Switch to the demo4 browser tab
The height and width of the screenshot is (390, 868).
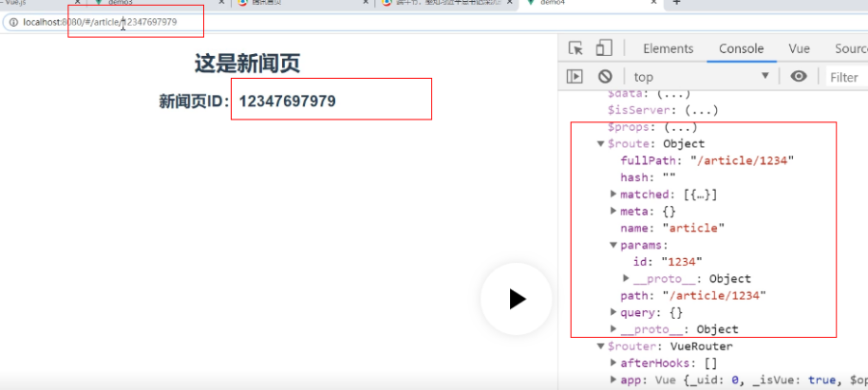click(x=594, y=2)
